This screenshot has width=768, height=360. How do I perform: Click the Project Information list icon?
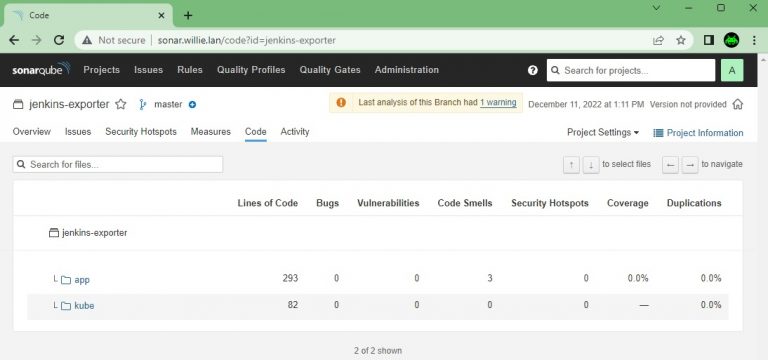(x=658, y=133)
